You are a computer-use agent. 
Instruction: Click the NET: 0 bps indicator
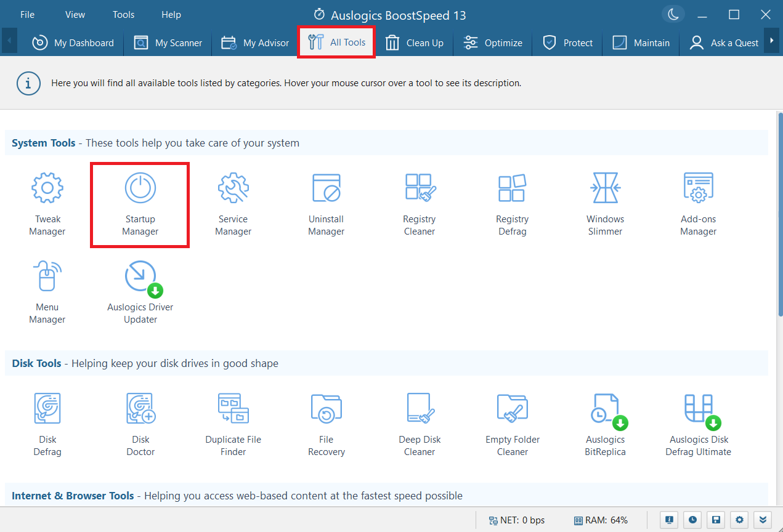coord(516,520)
